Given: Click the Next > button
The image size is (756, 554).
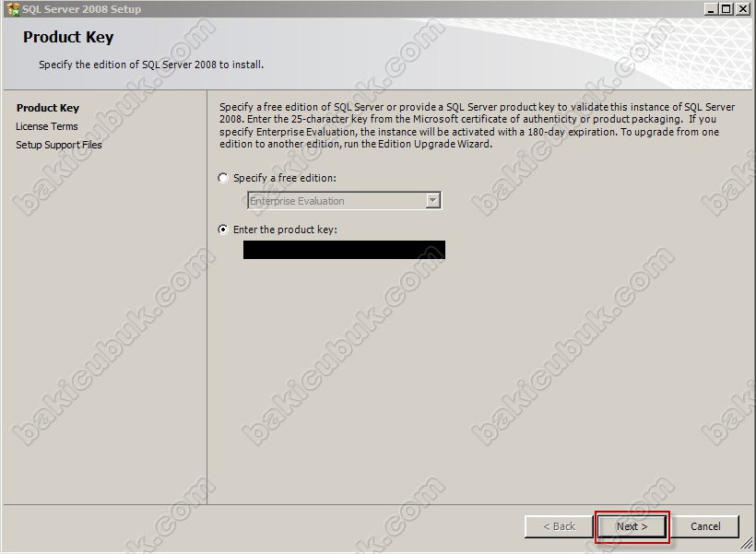Looking at the screenshot, I should (x=632, y=526).
